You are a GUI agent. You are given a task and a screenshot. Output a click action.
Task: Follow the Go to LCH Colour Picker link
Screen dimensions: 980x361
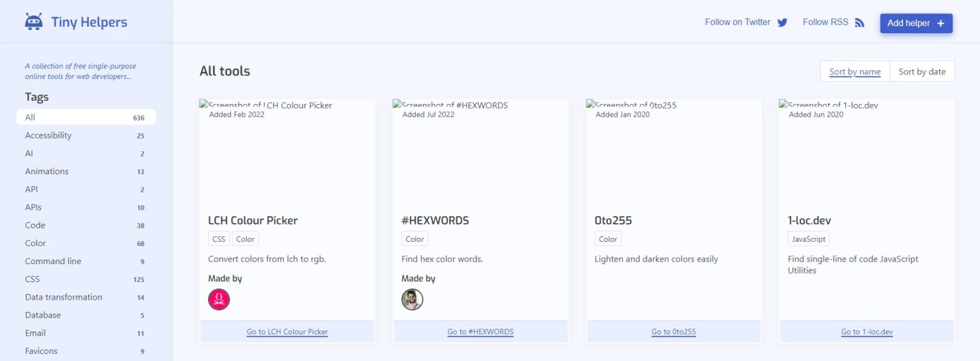pyautogui.click(x=287, y=332)
